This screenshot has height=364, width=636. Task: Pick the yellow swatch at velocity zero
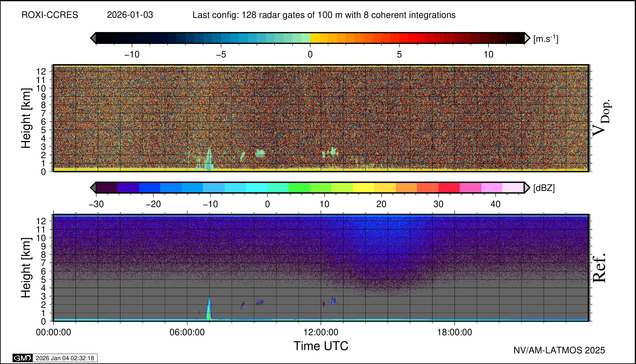(x=315, y=38)
